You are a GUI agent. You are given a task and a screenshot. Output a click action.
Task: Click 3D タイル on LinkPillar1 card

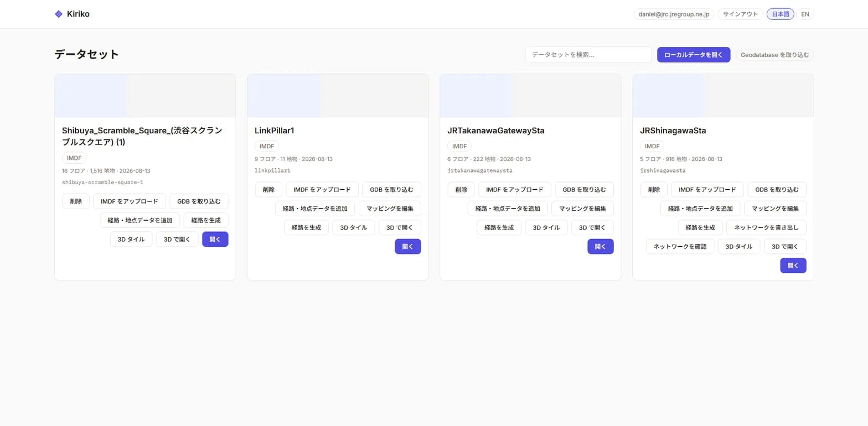point(353,227)
